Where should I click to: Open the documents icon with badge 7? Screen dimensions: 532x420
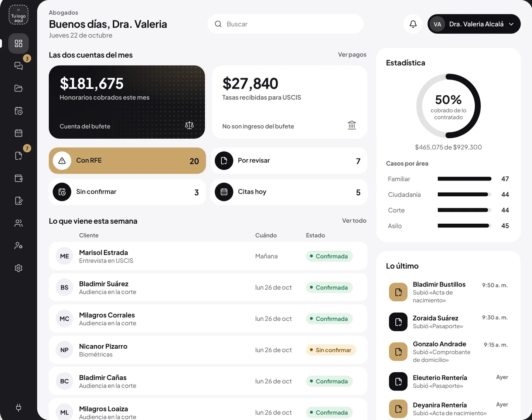tap(18, 156)
